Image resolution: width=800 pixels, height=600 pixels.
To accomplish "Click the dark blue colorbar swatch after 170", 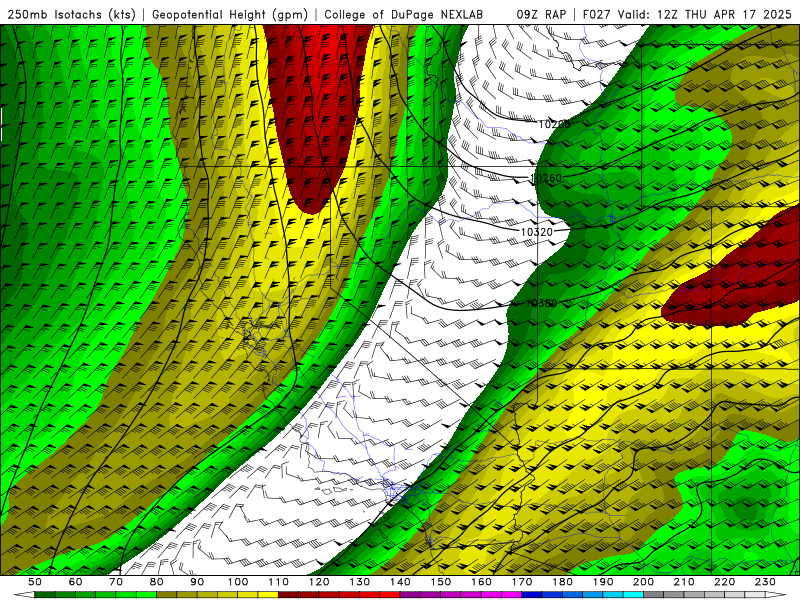I will point(532,594).
